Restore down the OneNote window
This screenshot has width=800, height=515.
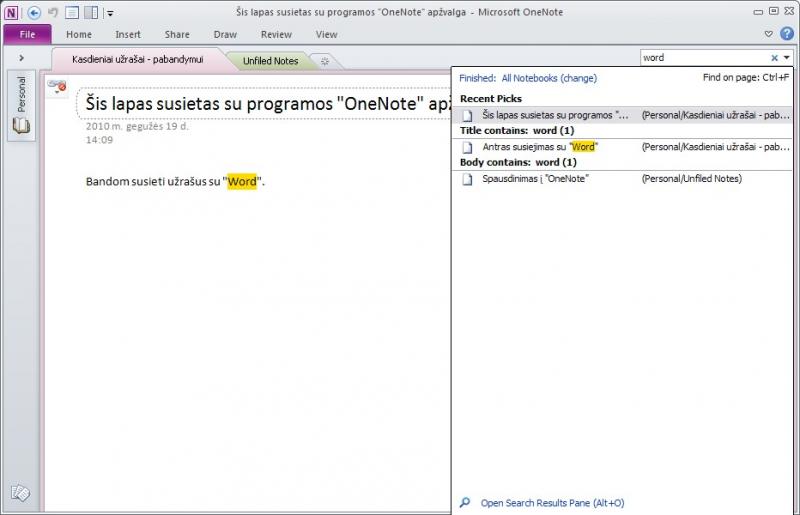(773, 11)
